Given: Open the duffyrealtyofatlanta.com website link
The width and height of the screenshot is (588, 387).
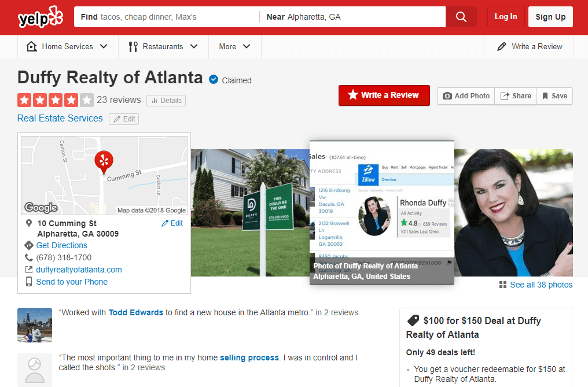Looking at the screenshot, I should 79,270.
